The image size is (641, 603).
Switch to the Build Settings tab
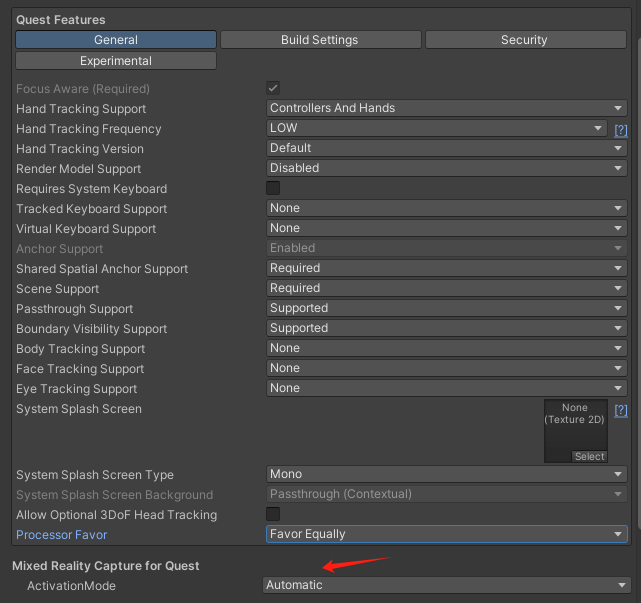[x=319, y=40]
